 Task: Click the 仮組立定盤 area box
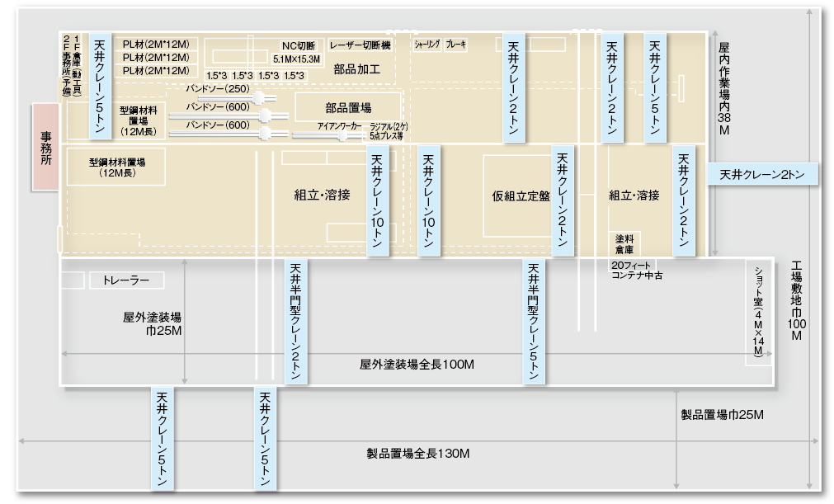[520, 195]
